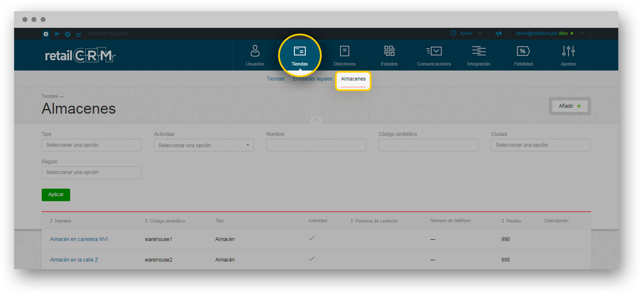This screenshot has width=644, height=301.
Task: Click the 990 value in warehouse1 row
Action: coord(505,239)
